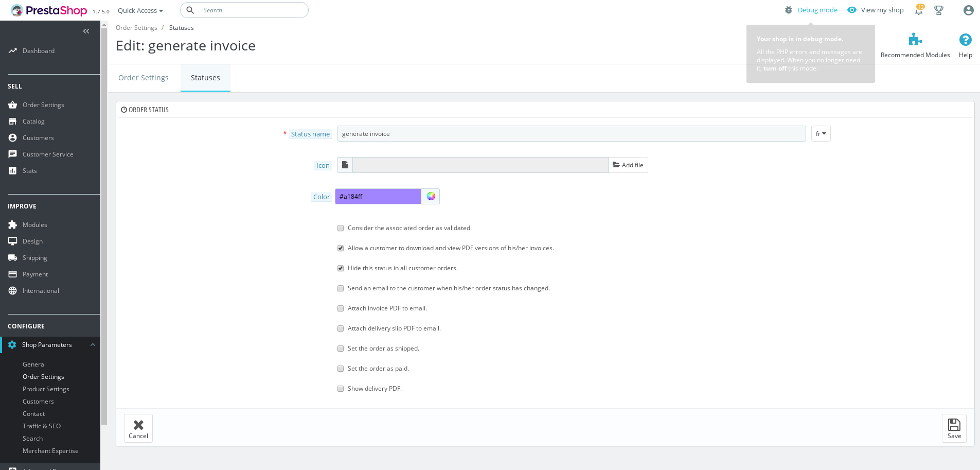Image resolution: width=980 pixels, height=470 pixels.
Task: Open Modules from the Improve section
Action: 34,224
